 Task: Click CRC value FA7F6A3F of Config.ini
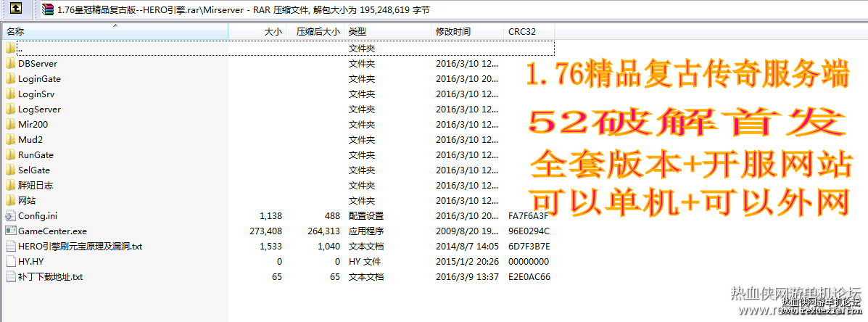tap(529, 216)
